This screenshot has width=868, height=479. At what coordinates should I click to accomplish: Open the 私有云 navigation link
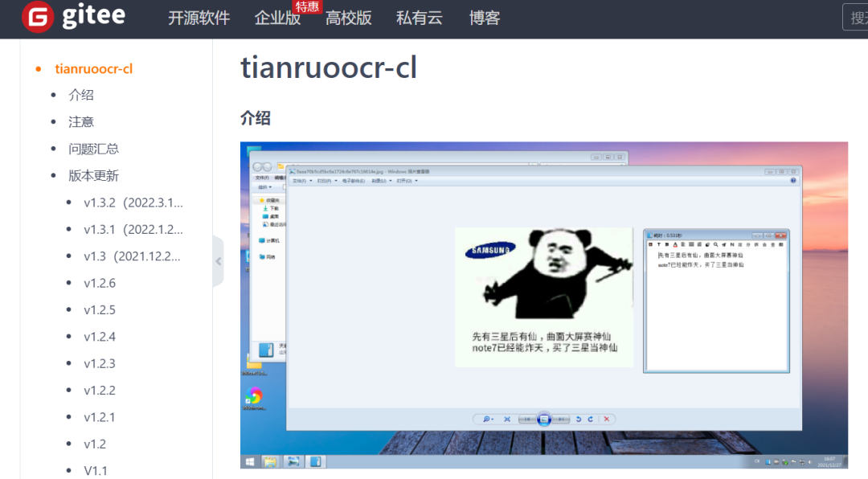coord(419,18)
